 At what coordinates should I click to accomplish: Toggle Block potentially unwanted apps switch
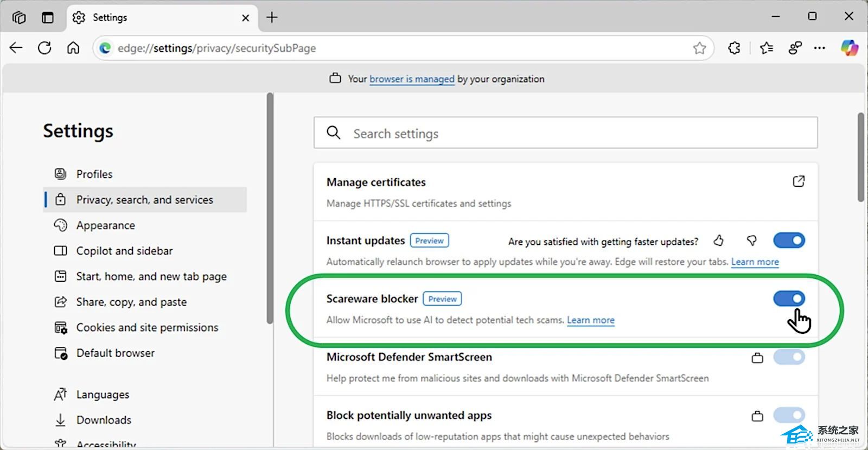(x=789, y=415)
